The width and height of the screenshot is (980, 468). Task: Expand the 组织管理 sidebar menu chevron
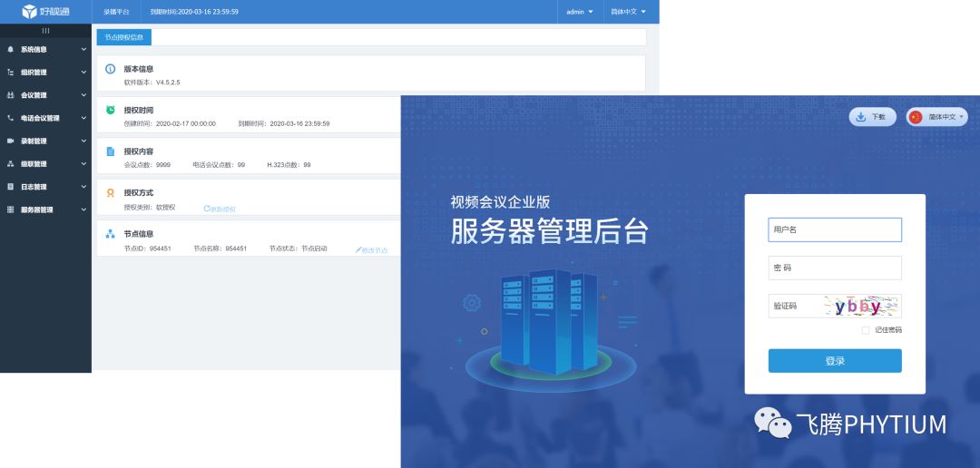[x=83, y=73]
